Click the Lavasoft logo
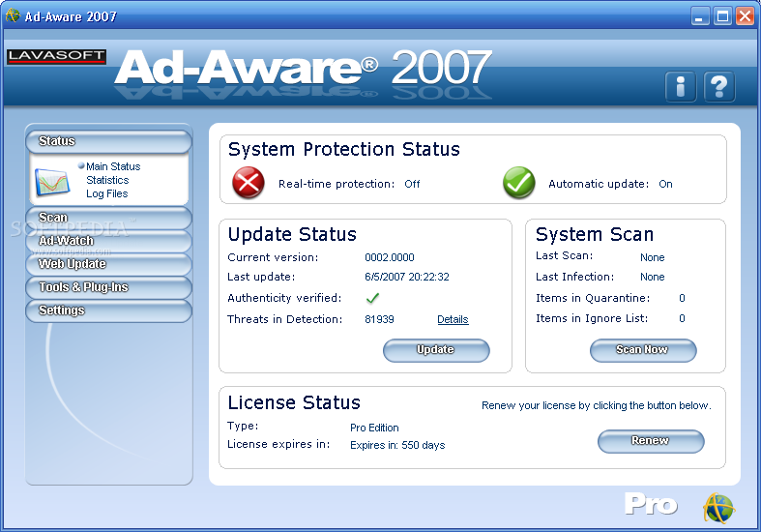The height and width of the screenshot is (532, 761). click(x=56, y=56)
